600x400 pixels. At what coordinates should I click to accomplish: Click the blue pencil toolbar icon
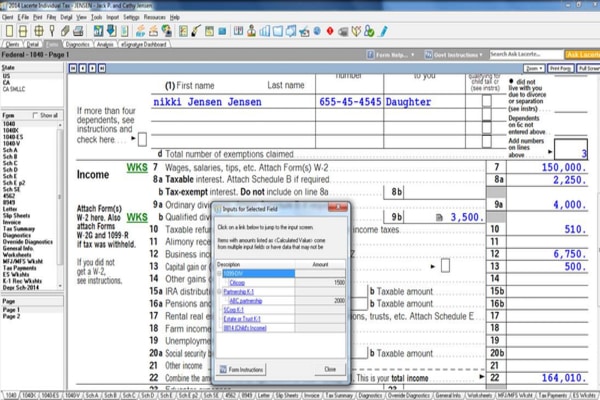coord(383,31)
